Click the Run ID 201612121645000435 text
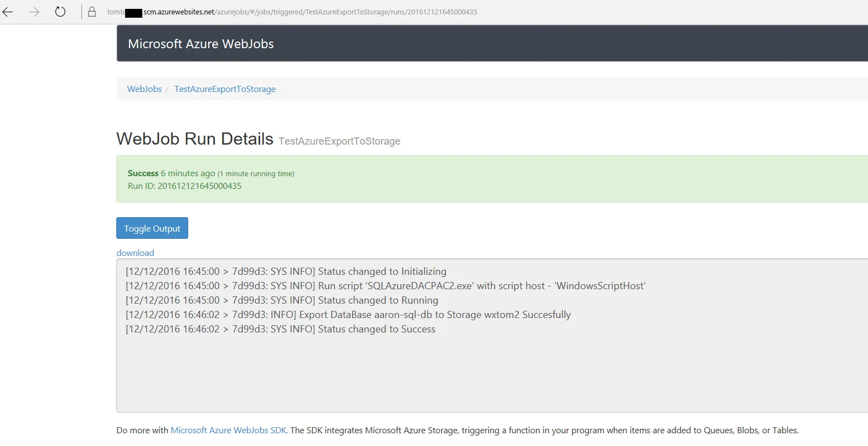868x446 pixels. pos(185,186)
